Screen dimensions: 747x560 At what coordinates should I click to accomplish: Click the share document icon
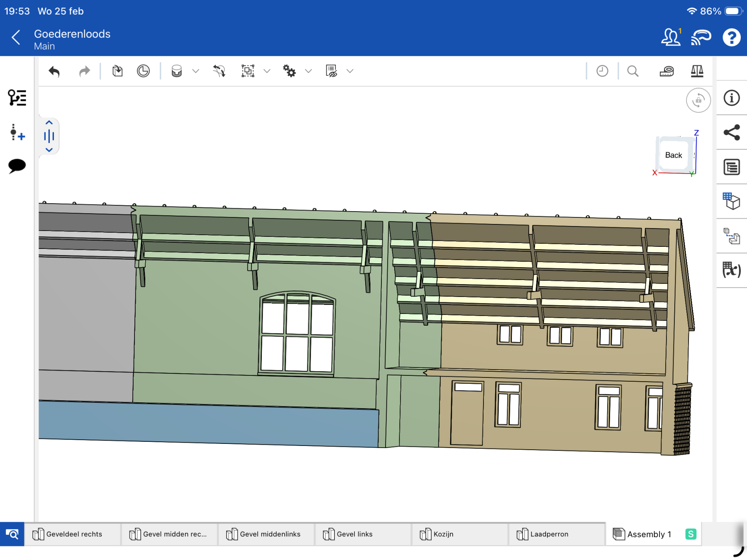731,133
